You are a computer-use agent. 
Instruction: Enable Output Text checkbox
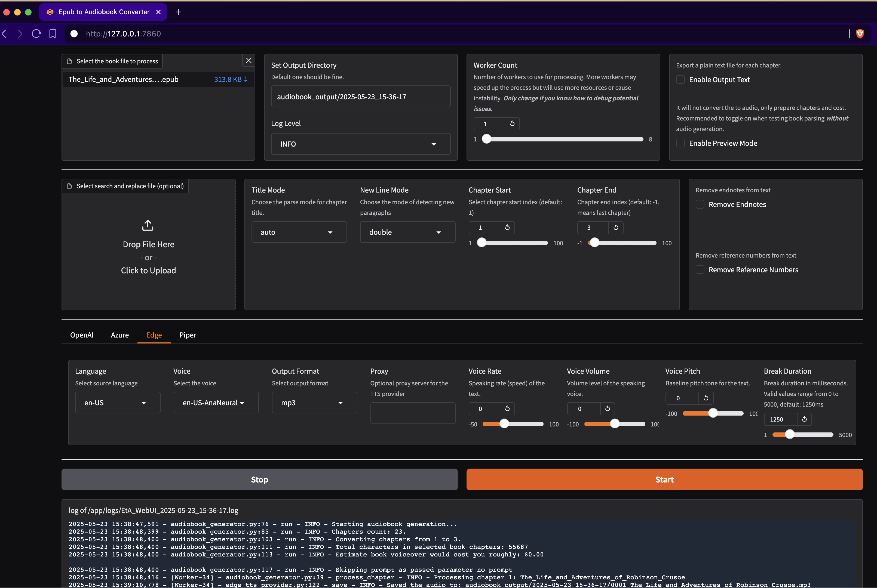(x=680, y=79)
